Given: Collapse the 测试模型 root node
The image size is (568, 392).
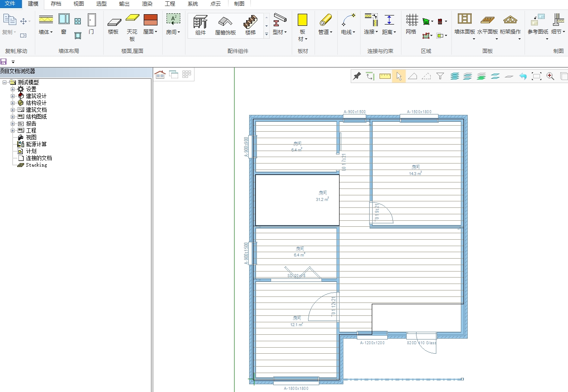Looking at the screenshot, I should coord(5,82).
